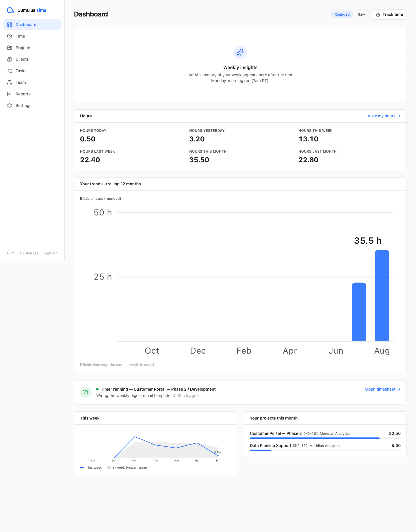Click the Reports bar chart icon
This screenshot has height=532, width=416.
click(x=10, y=94)
